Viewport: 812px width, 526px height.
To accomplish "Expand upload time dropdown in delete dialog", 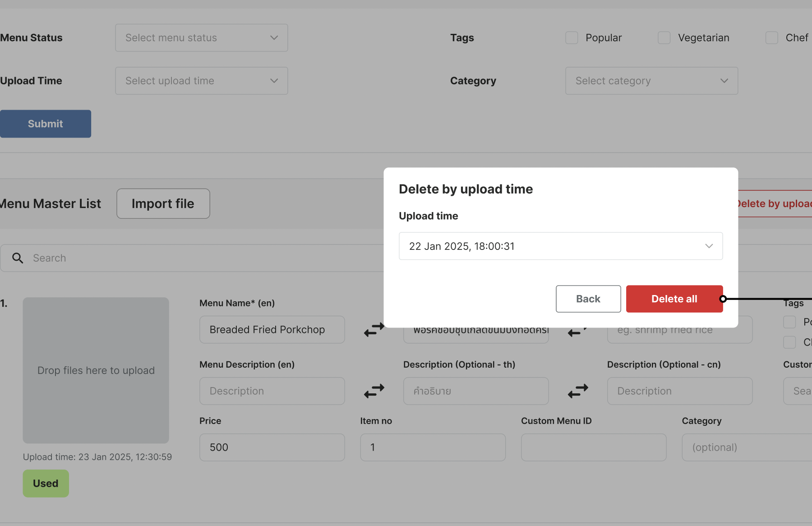I will [x=560, y=246].
